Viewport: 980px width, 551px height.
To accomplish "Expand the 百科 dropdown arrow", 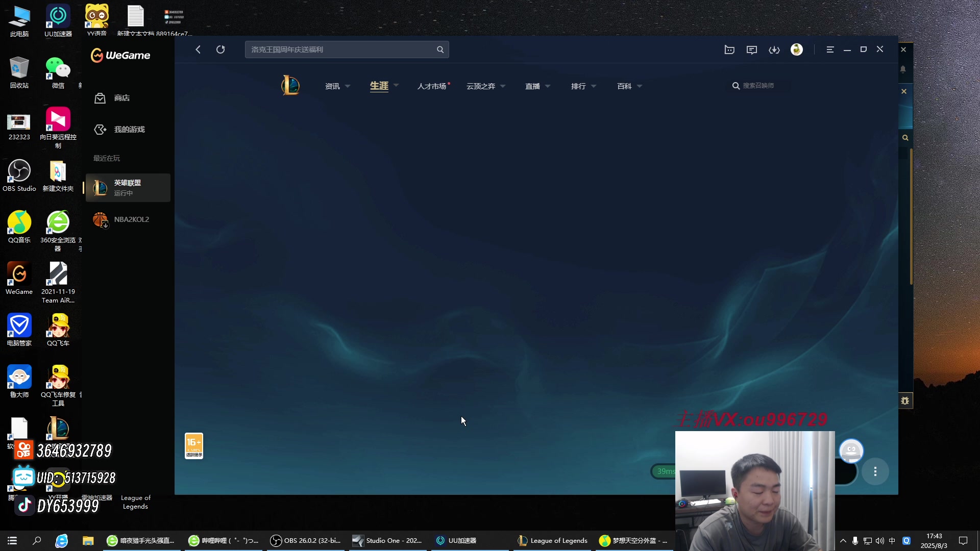I will pos(640,86).
